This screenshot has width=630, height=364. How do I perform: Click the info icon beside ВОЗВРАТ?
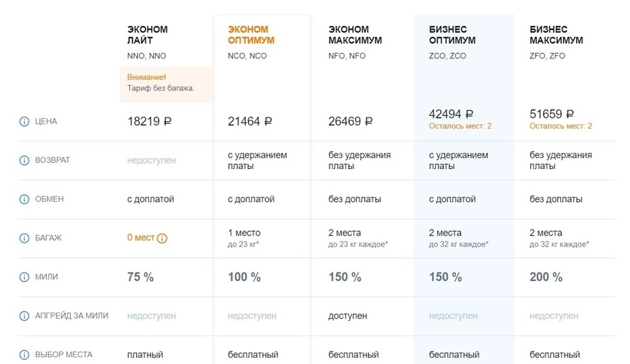pos(24,160)
